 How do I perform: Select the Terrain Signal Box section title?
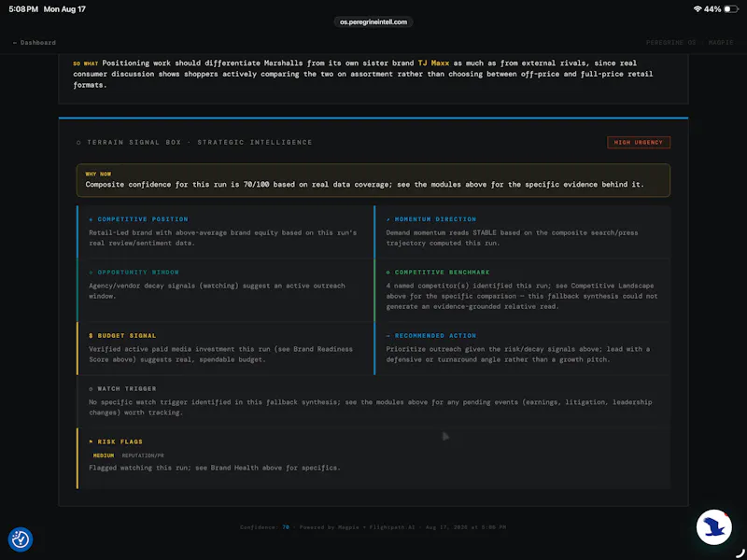pyautogui.click(x=199, y=143)
